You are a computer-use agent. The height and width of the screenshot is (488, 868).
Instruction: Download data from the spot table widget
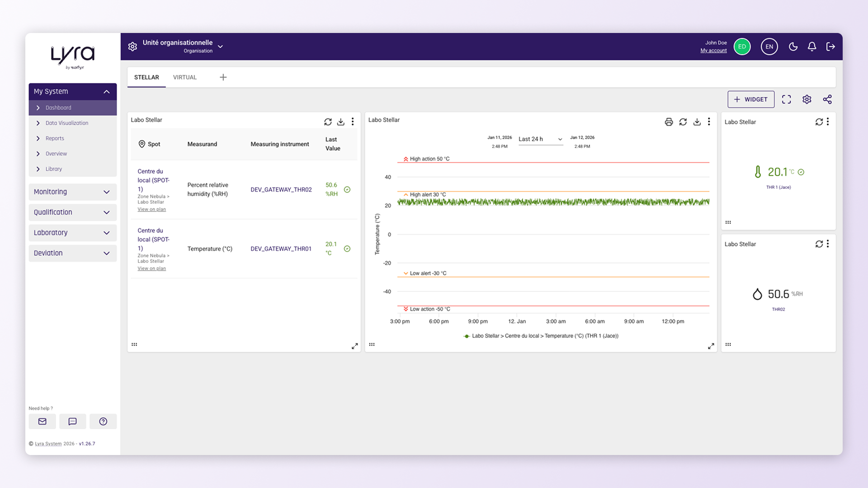pyautogui.click(x=341, y=122)
